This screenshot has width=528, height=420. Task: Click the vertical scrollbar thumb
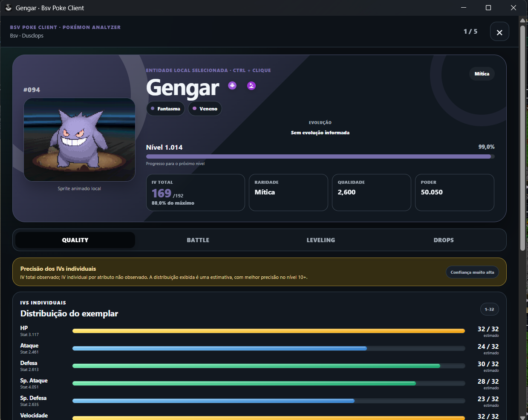coord(522,138)
